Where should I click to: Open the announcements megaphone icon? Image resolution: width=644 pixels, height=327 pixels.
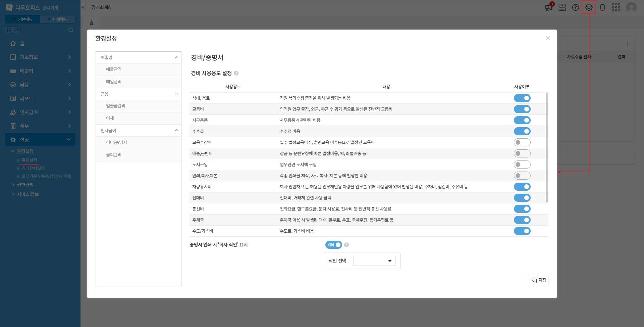coord(549,7)
